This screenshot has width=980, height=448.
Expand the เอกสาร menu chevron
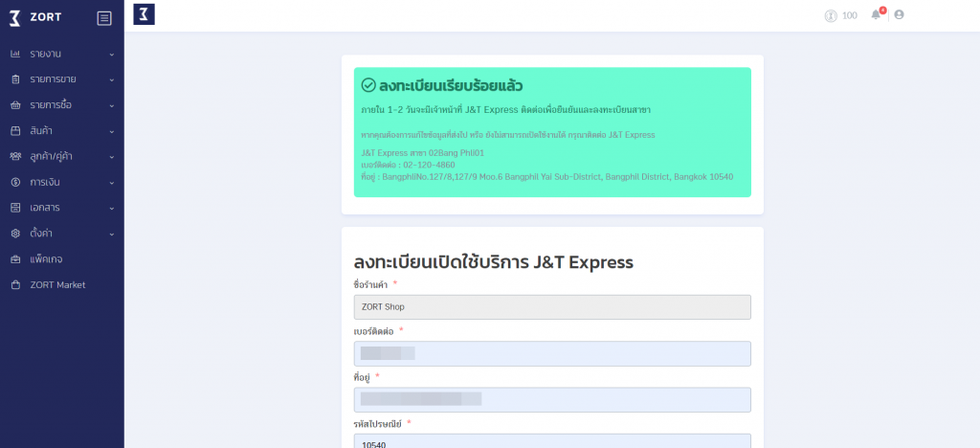[112, 208]
